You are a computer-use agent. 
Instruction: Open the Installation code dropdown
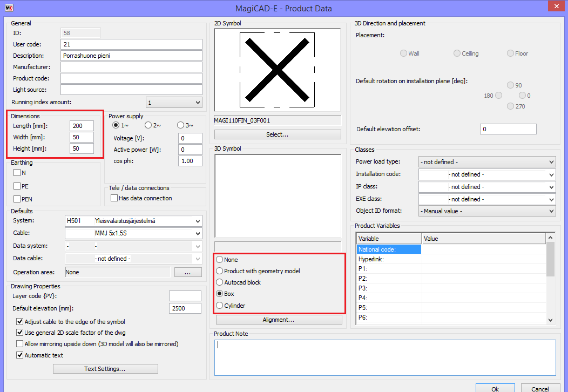tap(487, 174)
